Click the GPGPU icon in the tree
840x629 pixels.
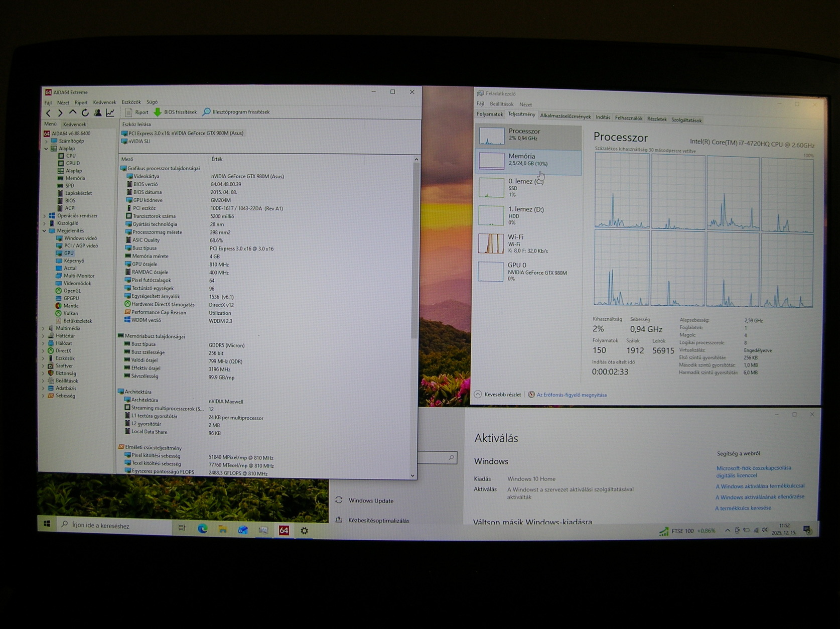click(x=58, y=299)
